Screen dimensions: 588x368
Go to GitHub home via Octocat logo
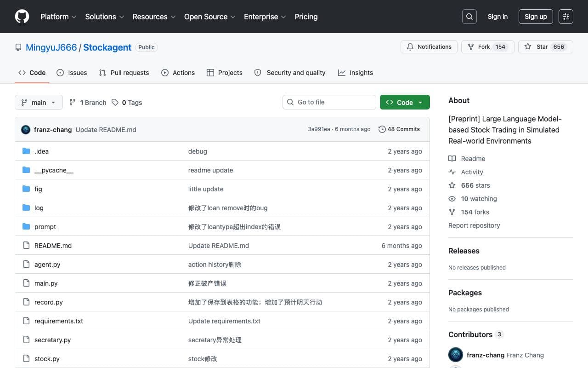pyautogui.click(x=22, y=17)
